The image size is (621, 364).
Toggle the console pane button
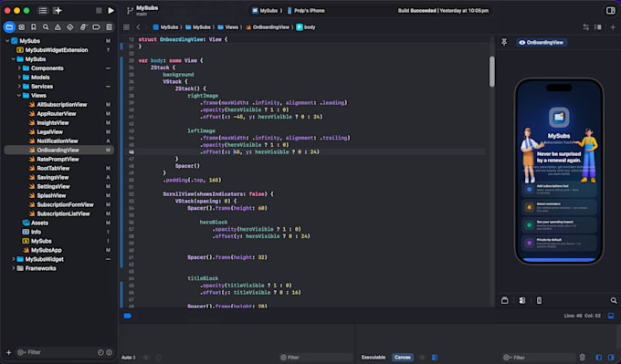point(611,358)
